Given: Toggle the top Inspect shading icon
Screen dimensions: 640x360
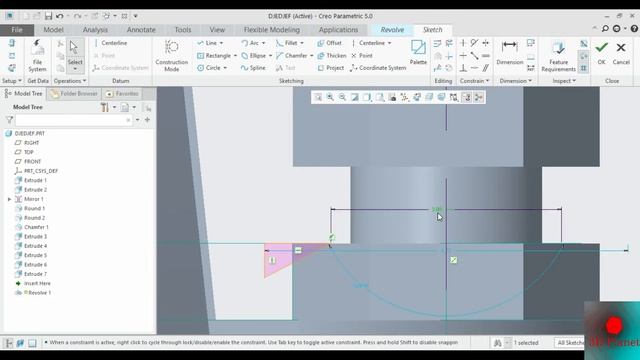Looking at the screenshot, I should [584, 43].
